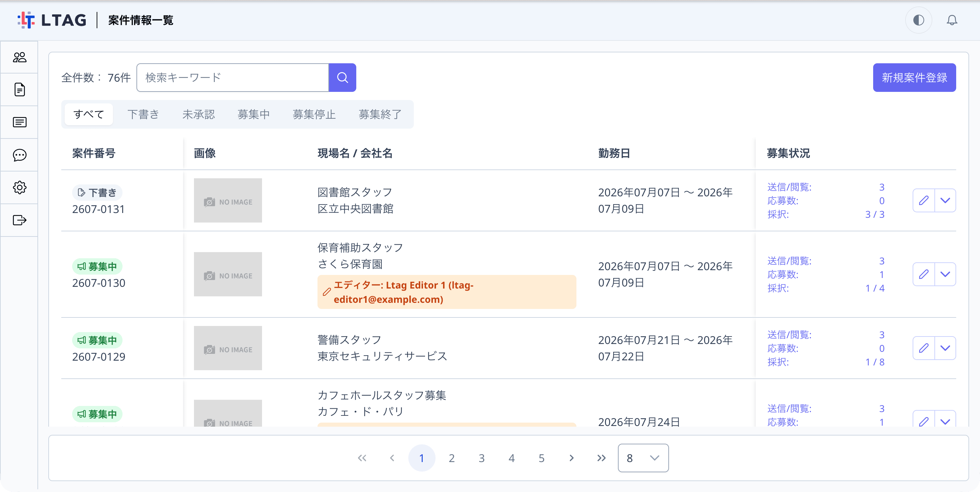Select the すべて tab
The width and height of the screenshot is (980, 492).
pyautogui.click(x=88, y=114)
